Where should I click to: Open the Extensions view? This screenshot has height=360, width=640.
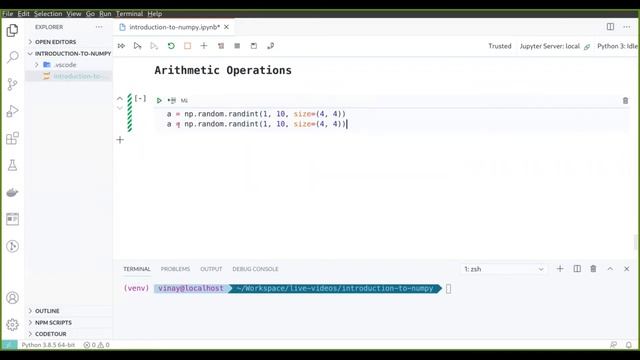(12, 138)
